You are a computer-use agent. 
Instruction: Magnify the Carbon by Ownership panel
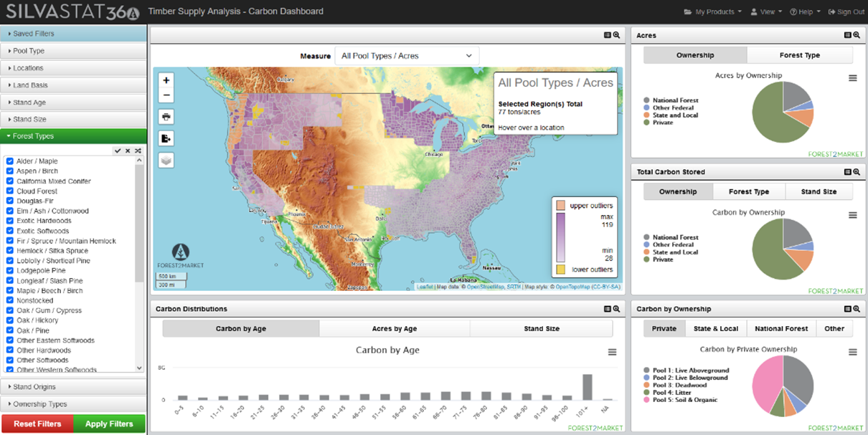[x=857, y=309]
